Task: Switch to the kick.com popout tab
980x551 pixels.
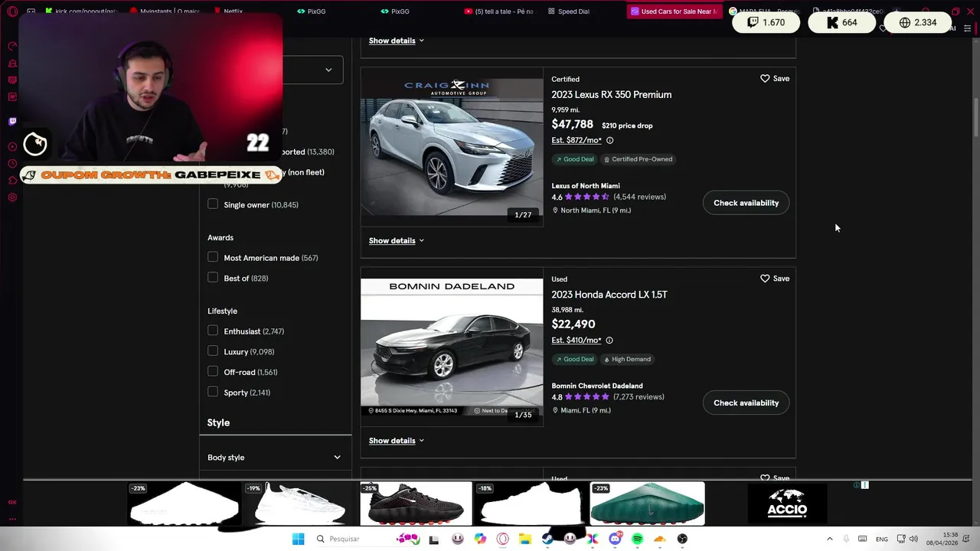Action: click(x=81, y=11)
